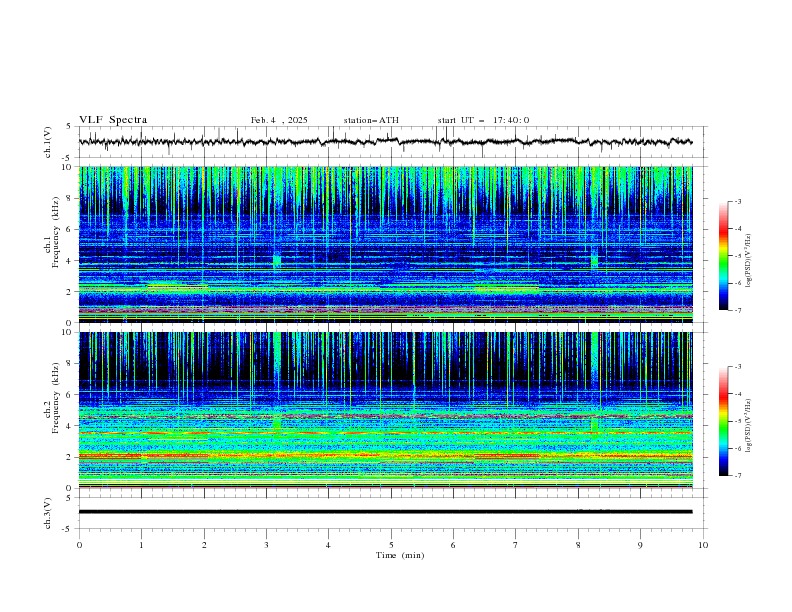This screenshot has height=612, width=792.
Task: Click the "-7" label on ch.2 color bar
Action: pos(737,476)
